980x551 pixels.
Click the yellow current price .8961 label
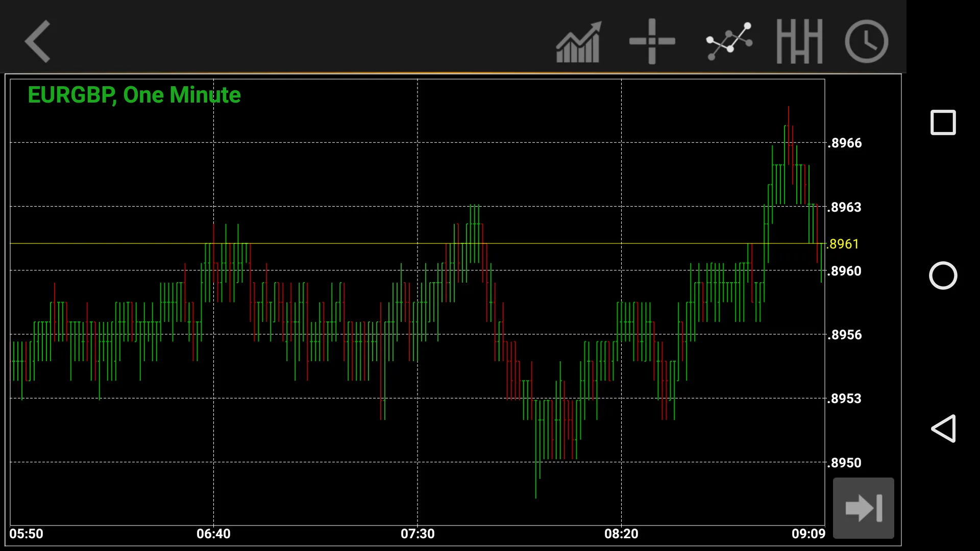click(x=843, y=244)
